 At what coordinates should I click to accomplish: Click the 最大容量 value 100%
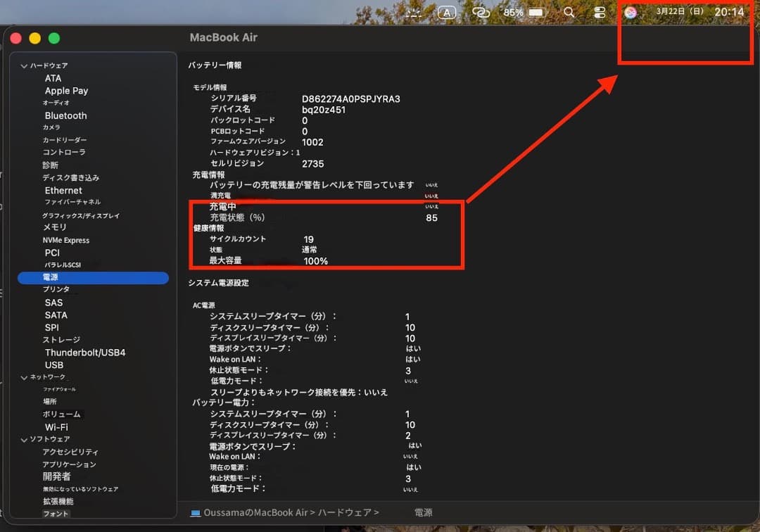315,261
